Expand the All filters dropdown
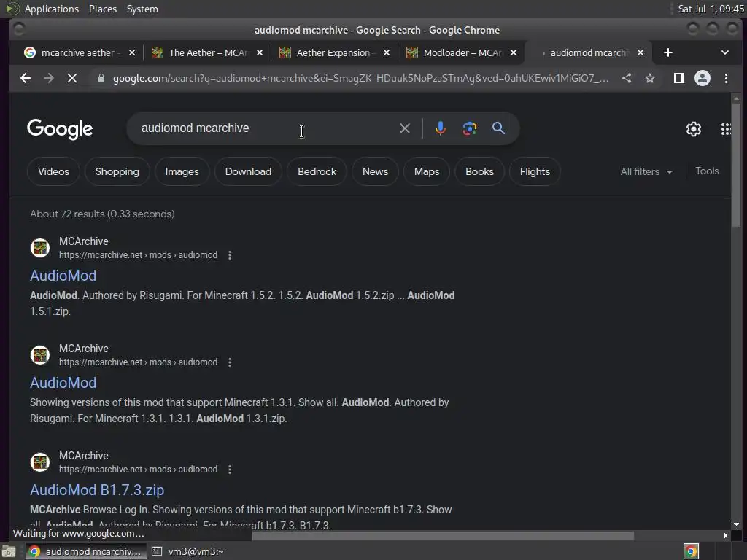The width and height of the screenshot is (747, 560). (646, 171)
